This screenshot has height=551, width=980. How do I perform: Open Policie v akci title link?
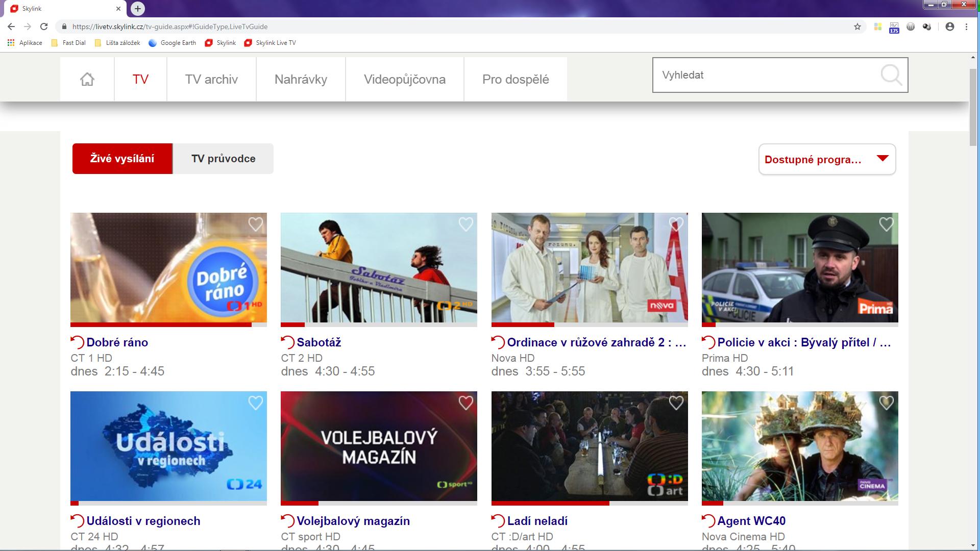tap(804, 342)
